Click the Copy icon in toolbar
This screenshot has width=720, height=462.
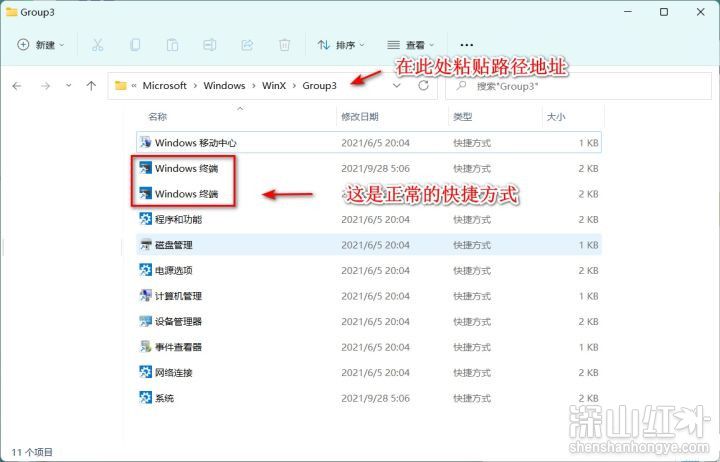point(135,45)
